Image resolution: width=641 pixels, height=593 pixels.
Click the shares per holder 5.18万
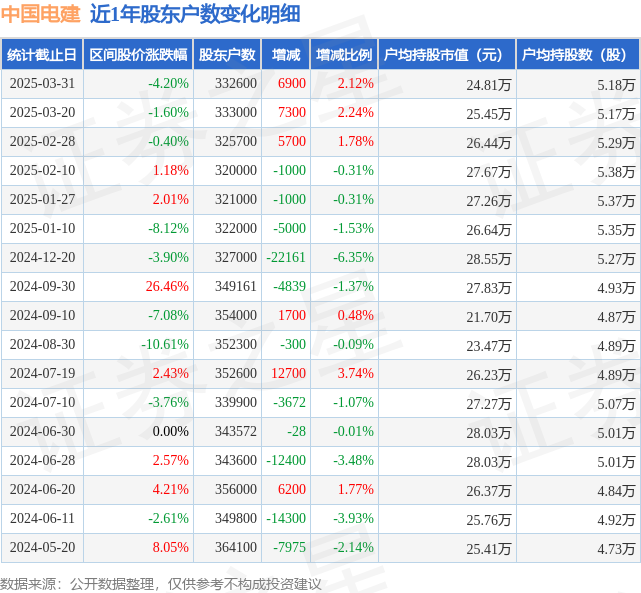(616, 85)
